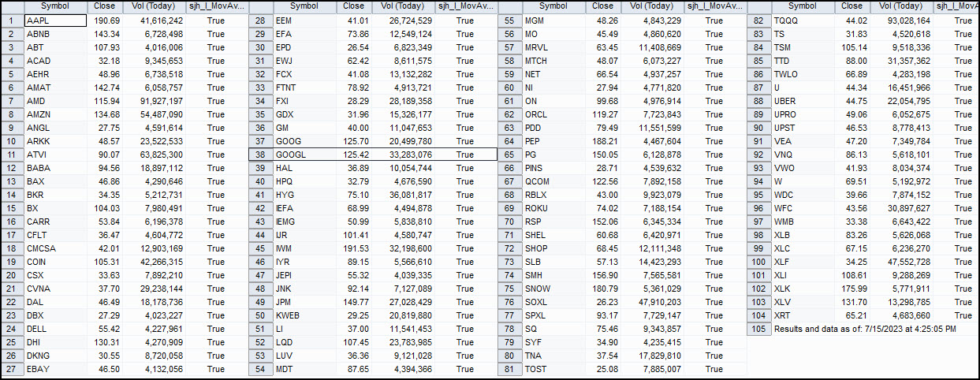Click the Symbol header above TQQQ
Image resolution: width=980 pixels, height=380 pixels.
click(x=802, y=7)
